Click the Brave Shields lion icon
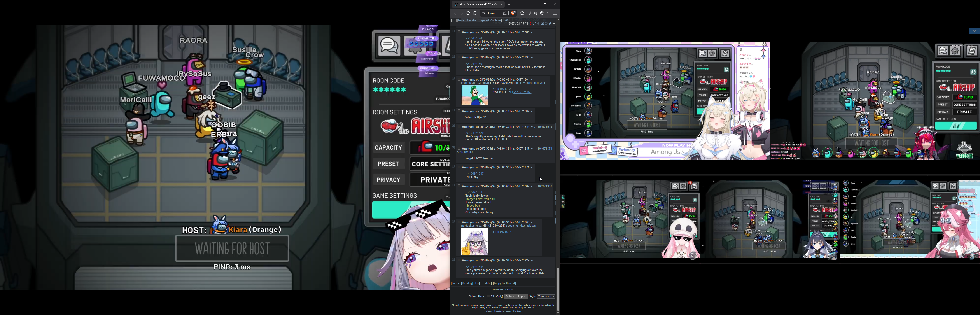Screen dimensions: 980x315 pos(513,13)
